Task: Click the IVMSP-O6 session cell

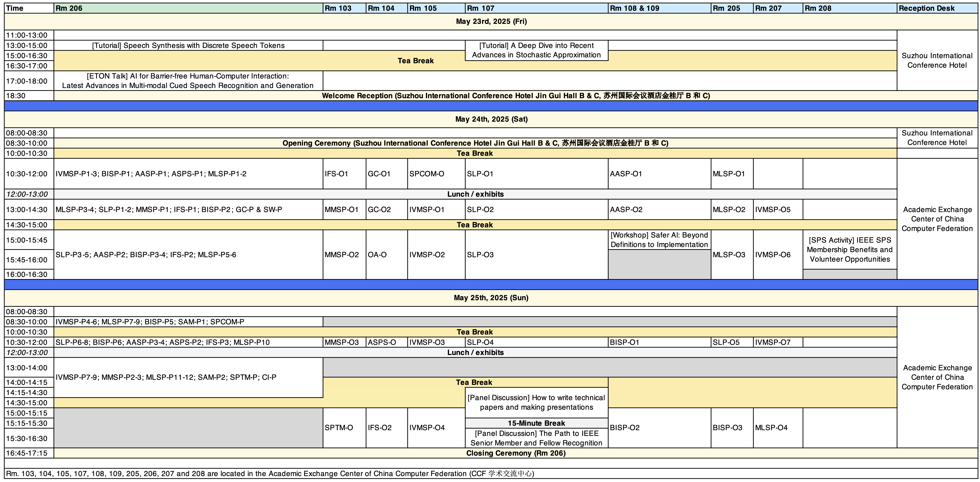Action: pyautogui.click(x=778, y=255)
